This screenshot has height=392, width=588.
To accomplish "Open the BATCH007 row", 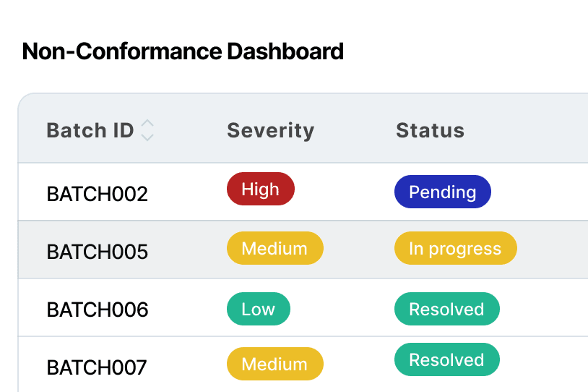I will pyautogui.click(x=303, y=365).
